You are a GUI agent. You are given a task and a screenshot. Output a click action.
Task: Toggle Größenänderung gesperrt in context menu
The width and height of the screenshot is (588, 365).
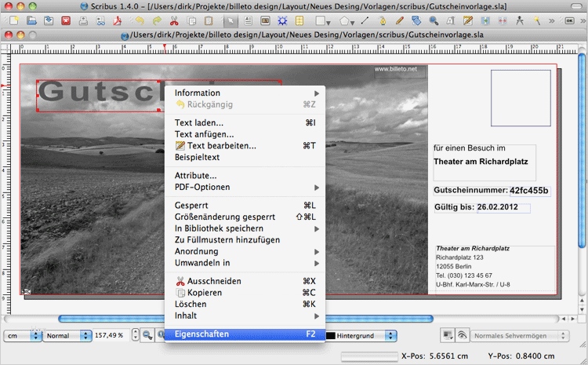coord(224,217)
